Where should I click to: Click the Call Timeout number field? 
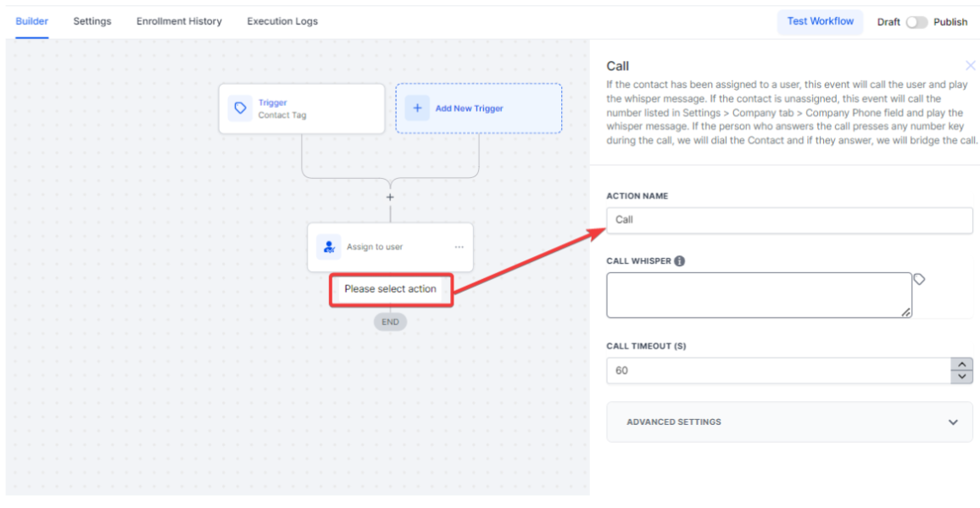(778, 371)
